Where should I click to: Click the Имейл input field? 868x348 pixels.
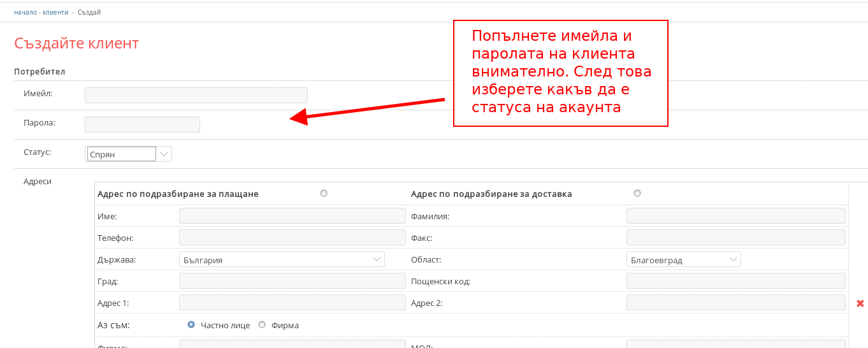point(196,95)
